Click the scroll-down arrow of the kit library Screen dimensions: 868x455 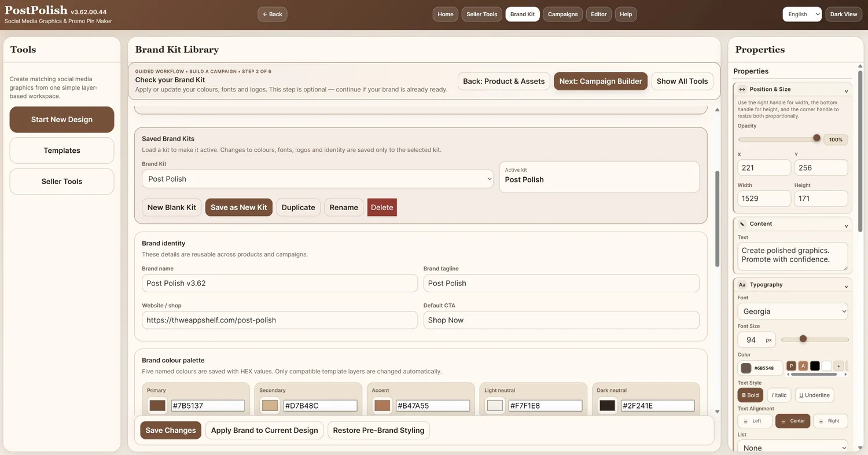[718, 412]
